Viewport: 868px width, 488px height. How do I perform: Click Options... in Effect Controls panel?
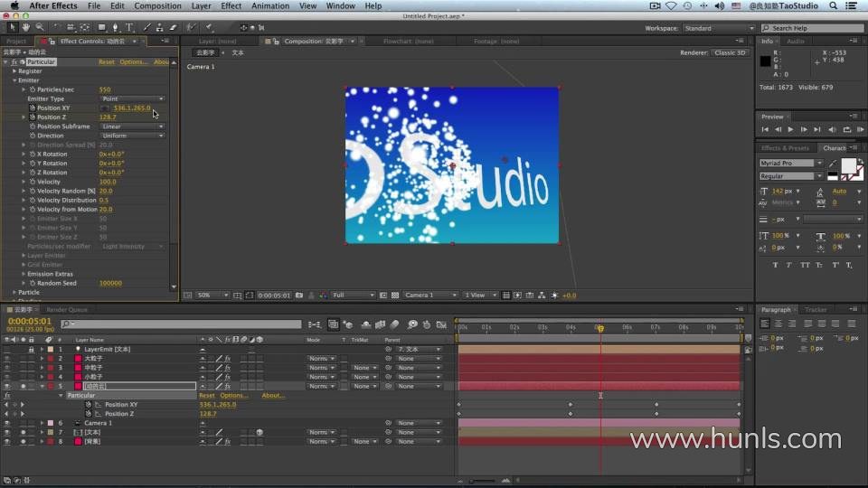point(134,62)
